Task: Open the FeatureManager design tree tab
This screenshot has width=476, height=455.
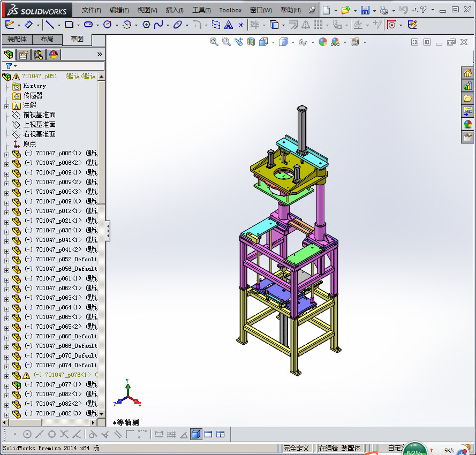Action: 9,55
